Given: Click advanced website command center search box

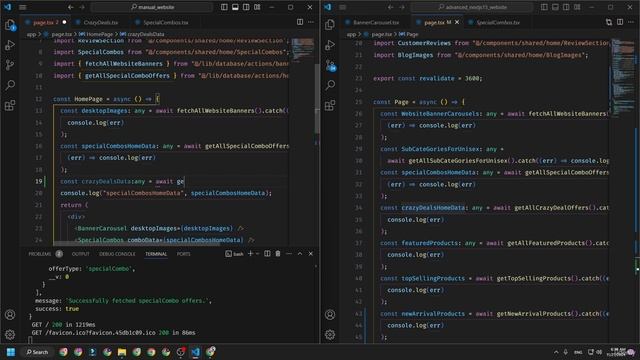Looking at the screenshot, I should (472, 7).
